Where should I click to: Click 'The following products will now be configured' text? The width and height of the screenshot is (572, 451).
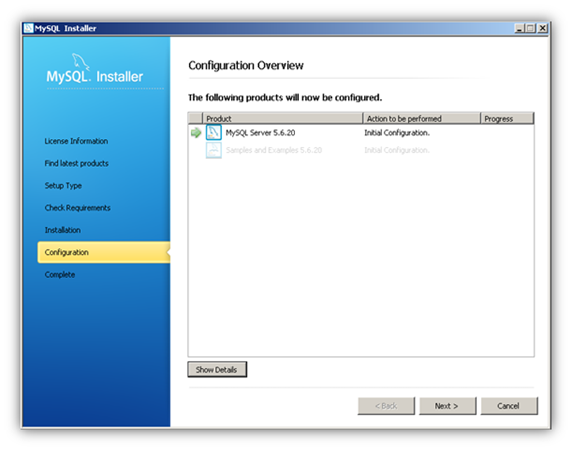[285, 98]
